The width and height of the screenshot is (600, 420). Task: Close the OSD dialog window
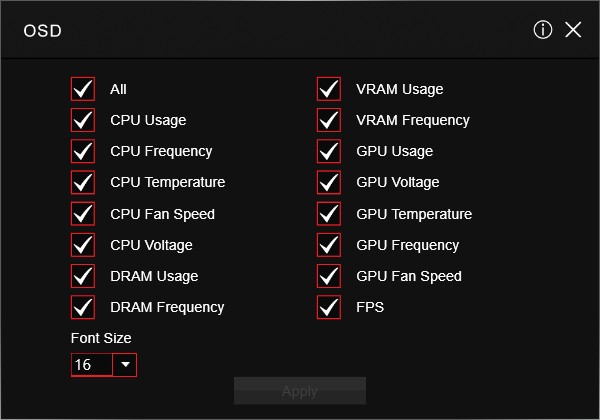(x=573, y=30)
